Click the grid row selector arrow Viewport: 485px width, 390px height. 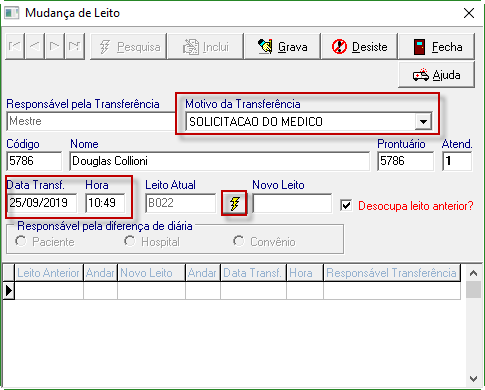[9, 291]
